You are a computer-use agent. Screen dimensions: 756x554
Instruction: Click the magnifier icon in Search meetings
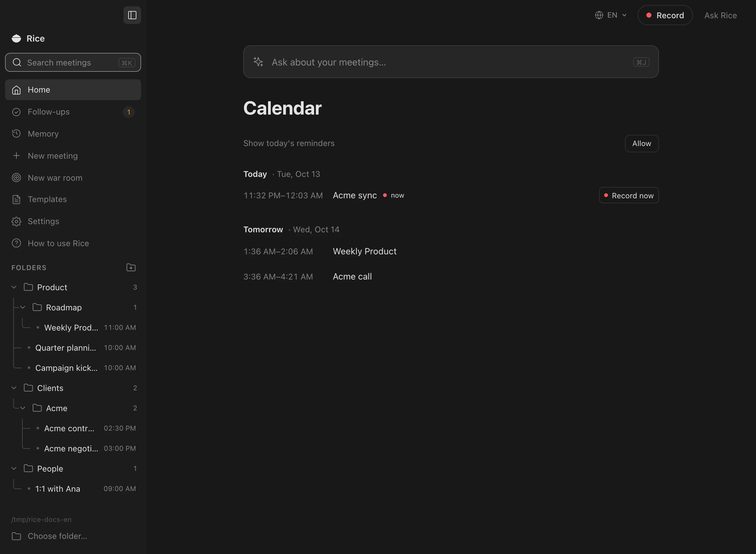(x=17, y=62)
